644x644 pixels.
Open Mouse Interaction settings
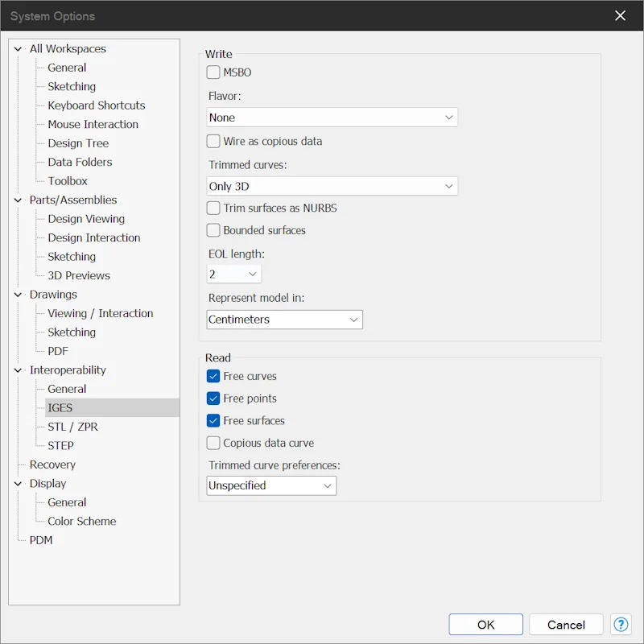tap(93, 125)
